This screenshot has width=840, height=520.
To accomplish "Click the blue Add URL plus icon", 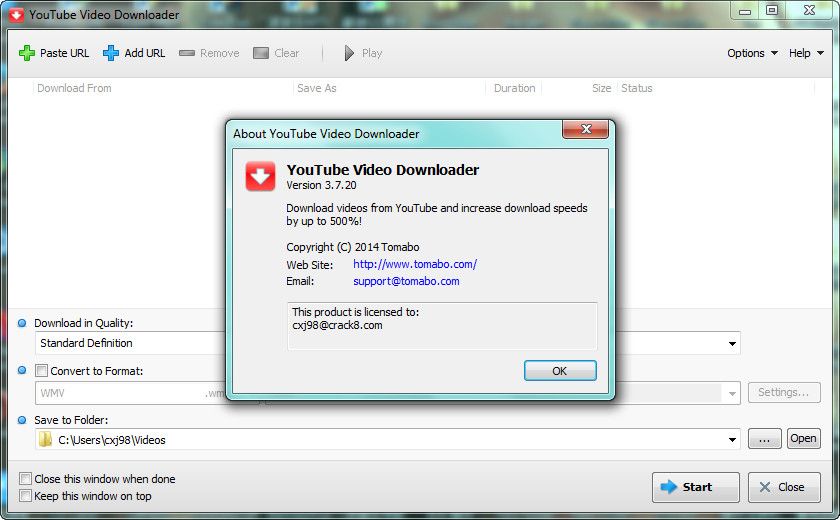I will pos(110,53).
